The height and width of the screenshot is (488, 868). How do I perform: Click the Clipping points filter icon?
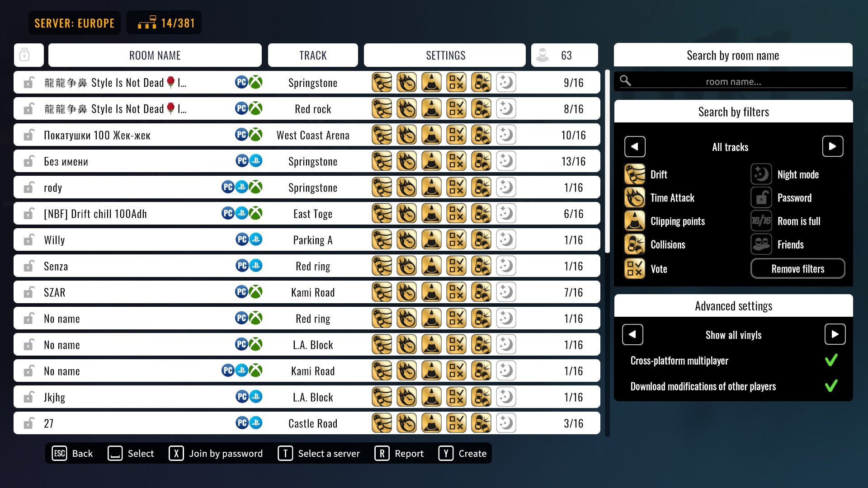pyautogui.click(x=634, y=220)
